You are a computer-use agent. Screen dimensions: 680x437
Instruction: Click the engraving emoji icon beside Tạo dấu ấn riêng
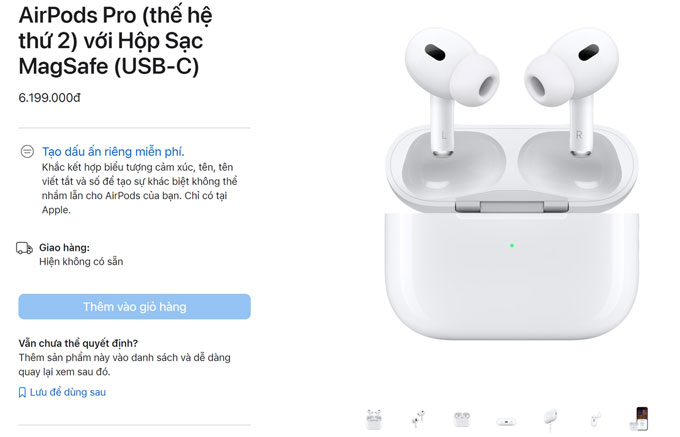27,152
